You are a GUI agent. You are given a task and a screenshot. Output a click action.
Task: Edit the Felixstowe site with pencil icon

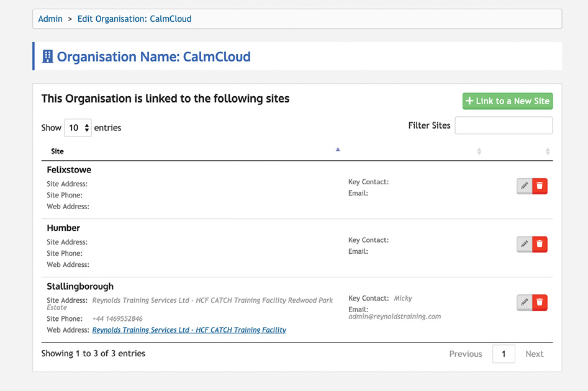[524, 186]
